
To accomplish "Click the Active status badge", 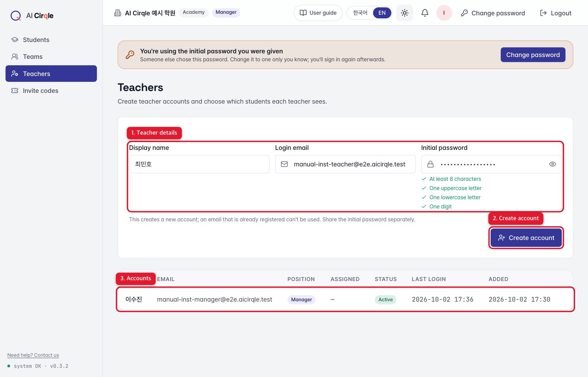I will click(x=385, y=299).
